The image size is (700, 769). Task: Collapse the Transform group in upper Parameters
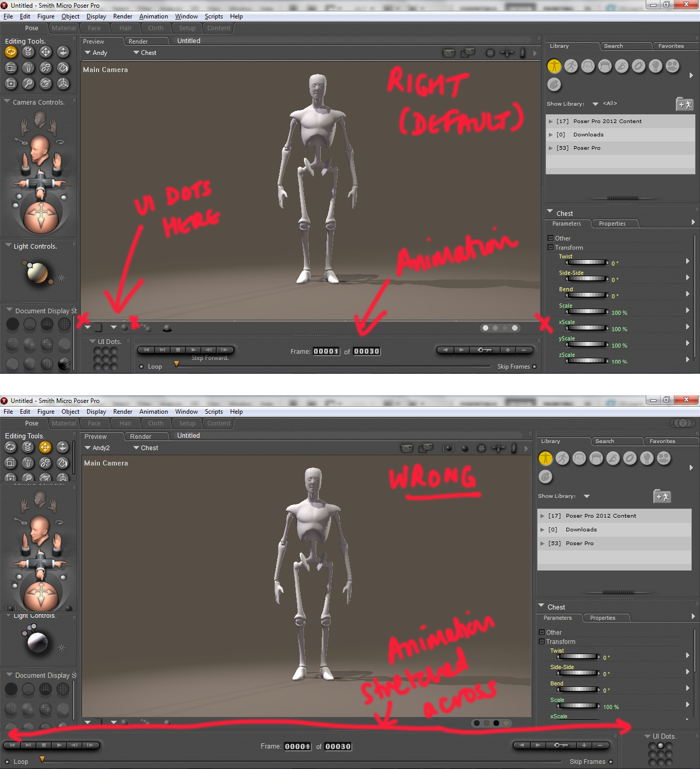tap(550, 247)
